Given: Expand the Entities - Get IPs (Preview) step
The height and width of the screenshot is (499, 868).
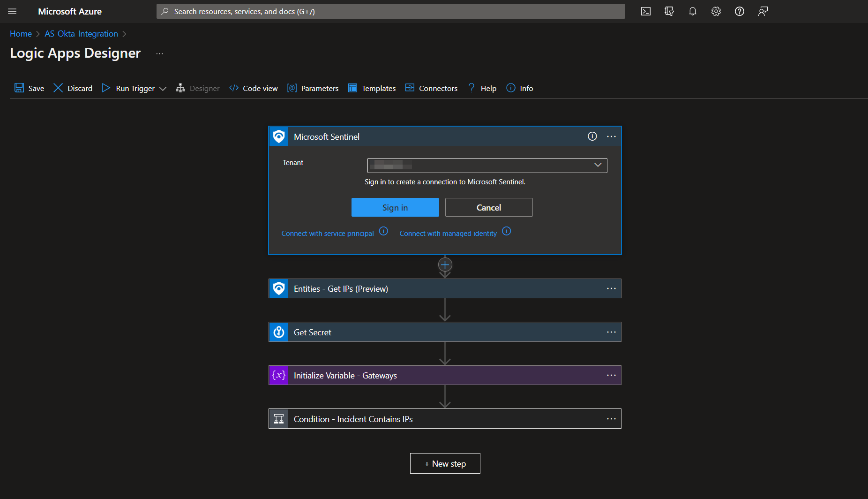Looking at the screenshot, I should click(445, 288).
